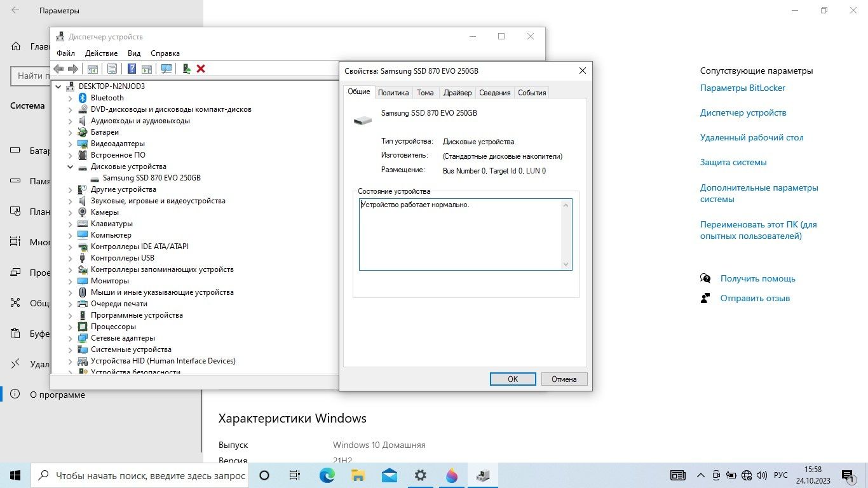This screenshot has width=868, height=488.
Task: Show hidden tray icons chevron
Action: tap(701, 475)
